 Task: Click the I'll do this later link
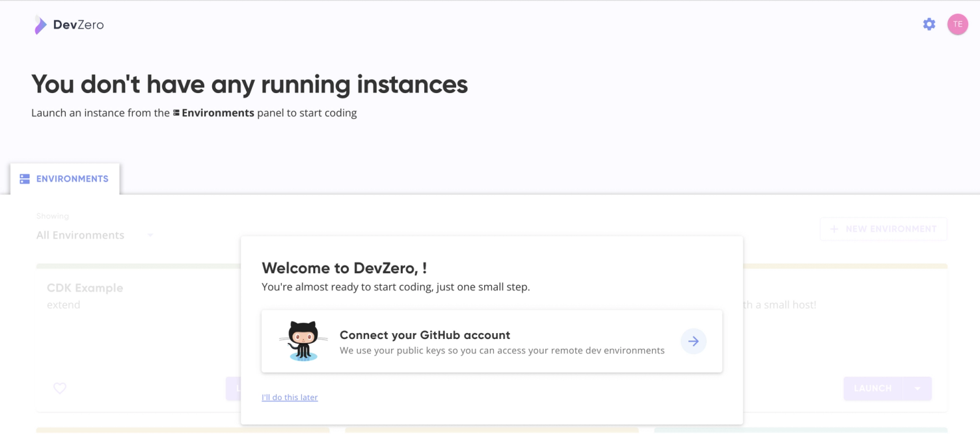[x=290, y=397]
